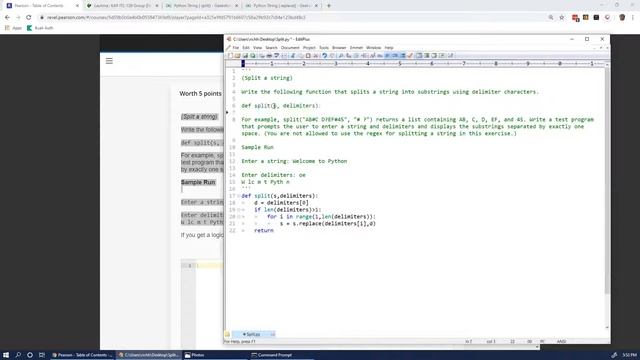Open Chrome profile avatar
This screenshot has height=360, width=640.
click(x=622, y=18)
